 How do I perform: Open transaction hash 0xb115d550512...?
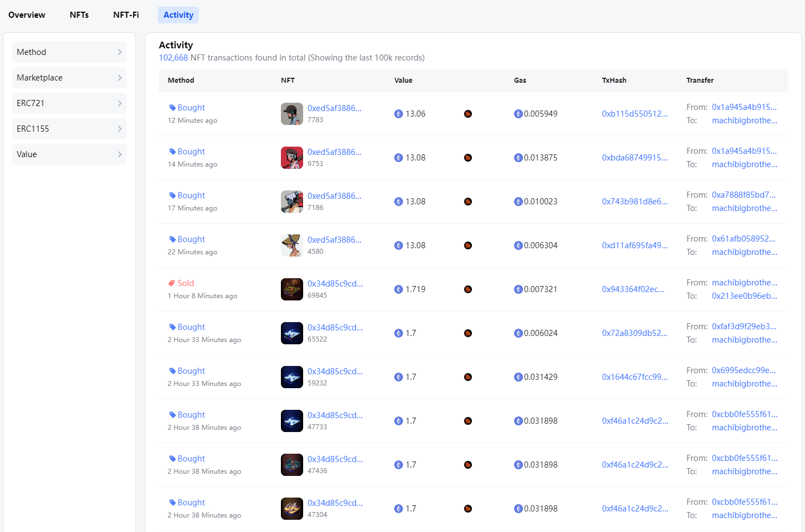(635, 114)
